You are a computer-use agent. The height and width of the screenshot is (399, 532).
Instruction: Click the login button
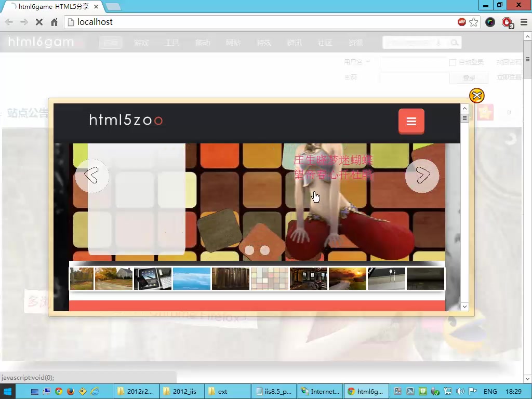coord(469,78)
